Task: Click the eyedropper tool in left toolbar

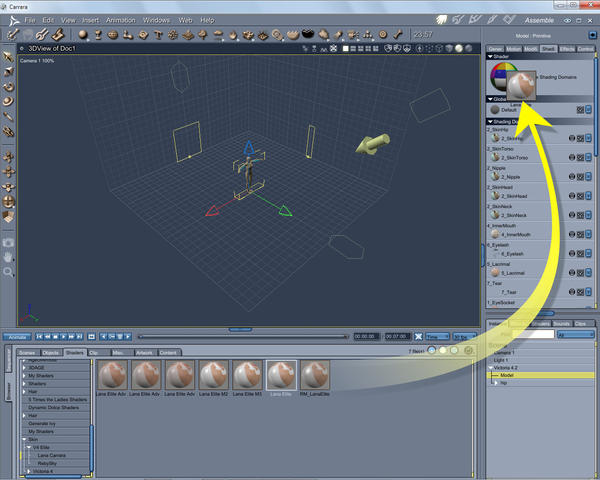Action: tap(8, 116)
